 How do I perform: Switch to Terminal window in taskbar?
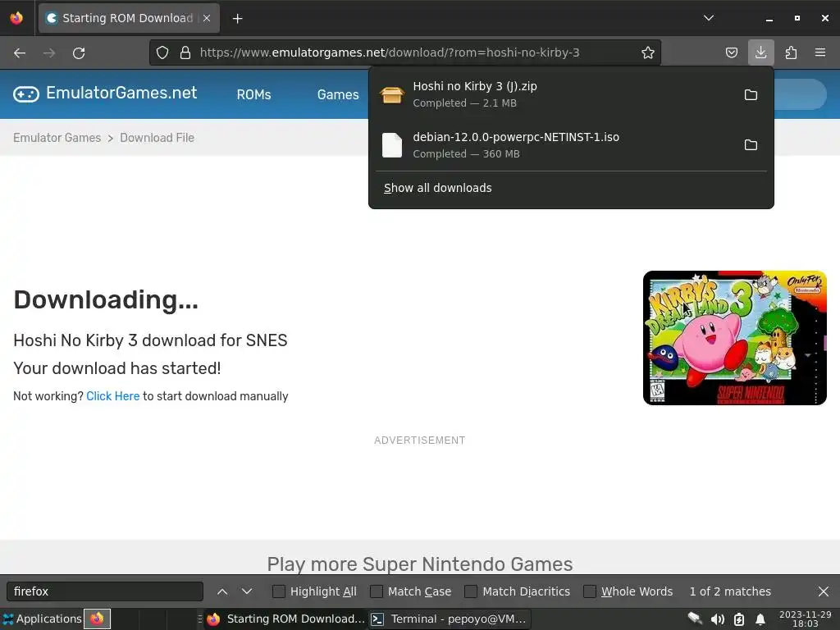click(449, 619)
